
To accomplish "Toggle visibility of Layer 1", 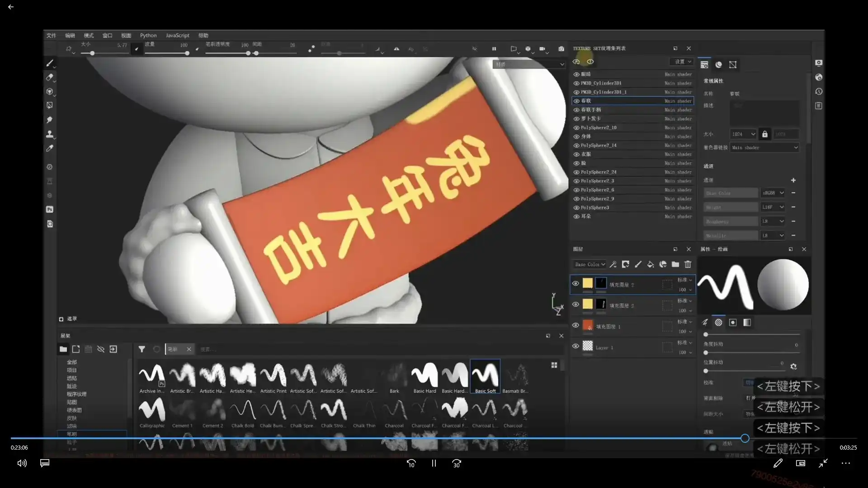I will (576, 346).
